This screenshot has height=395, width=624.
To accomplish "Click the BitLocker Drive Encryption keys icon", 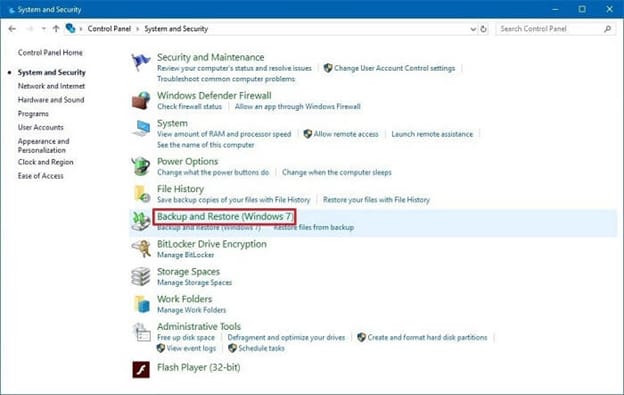I will pos(141,249).
